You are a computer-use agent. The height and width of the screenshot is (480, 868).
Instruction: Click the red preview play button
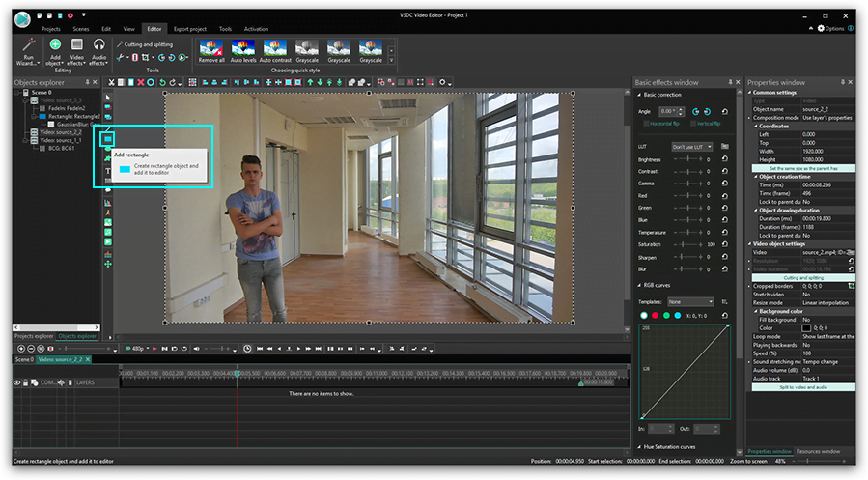[155, 349]
